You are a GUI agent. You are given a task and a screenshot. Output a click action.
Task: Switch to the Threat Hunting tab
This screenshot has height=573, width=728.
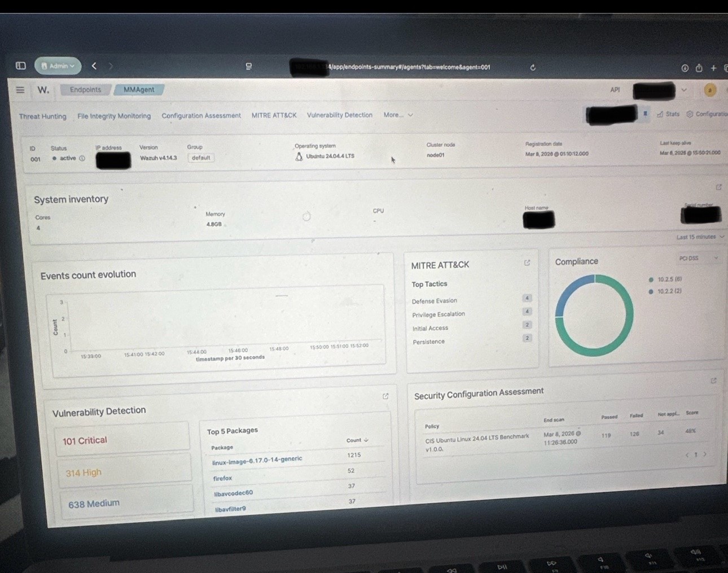[x=42, y=116]
